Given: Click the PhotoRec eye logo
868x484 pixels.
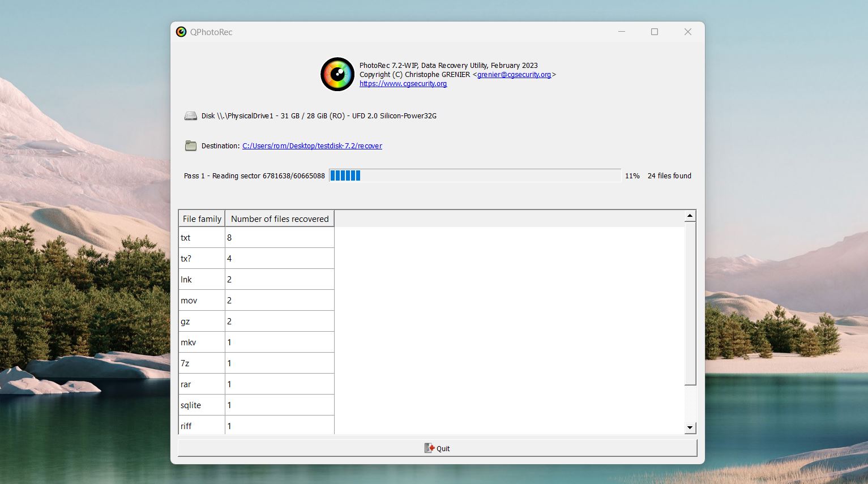Looking at the screenshot, I should (x=337, y=74).
